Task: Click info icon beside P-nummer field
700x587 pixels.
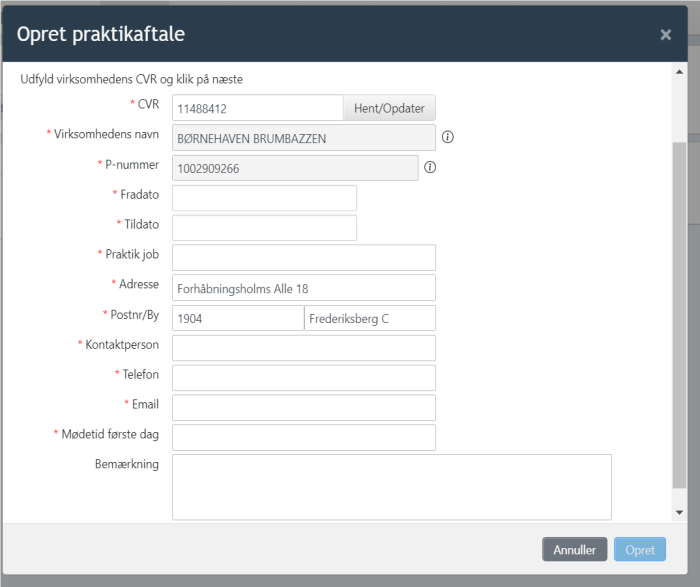Action: coord(430,167)
